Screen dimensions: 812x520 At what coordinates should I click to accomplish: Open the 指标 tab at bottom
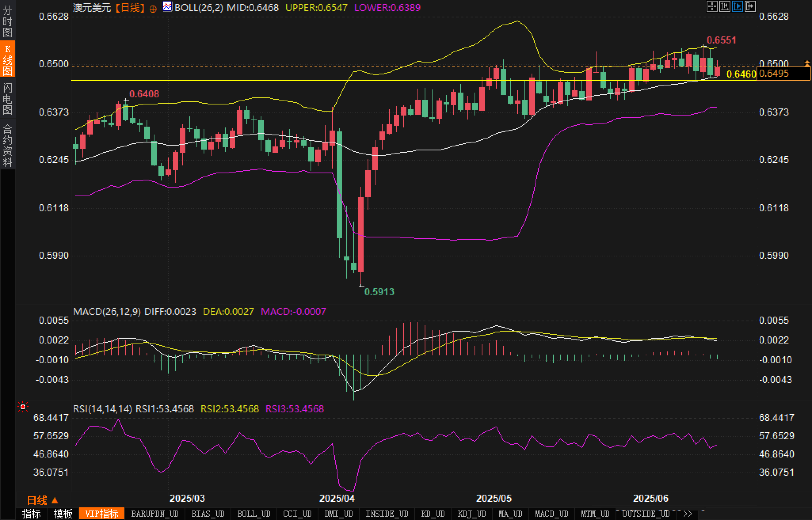(x=31, y=514)
